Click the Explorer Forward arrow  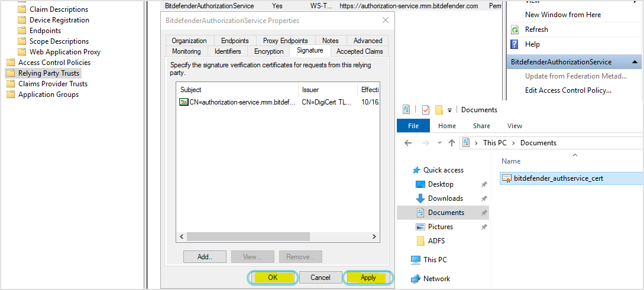click(x=426, y=143)
